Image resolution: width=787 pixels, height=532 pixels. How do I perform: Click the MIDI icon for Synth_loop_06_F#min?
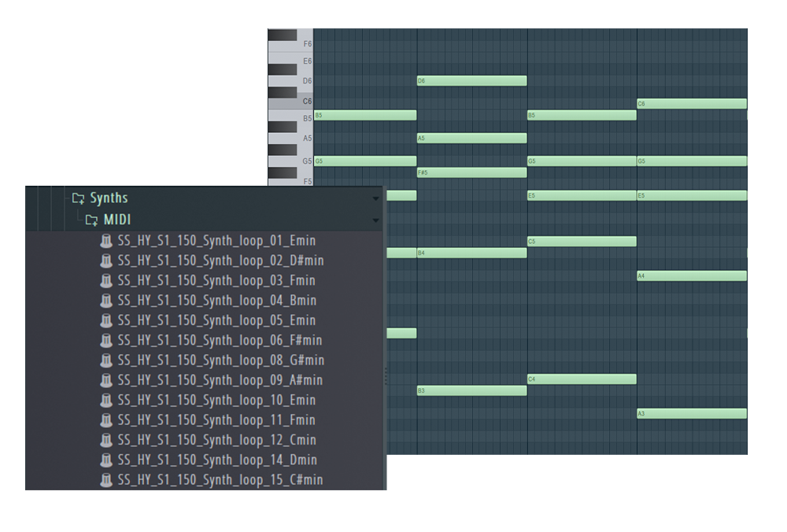pos(106,341)
